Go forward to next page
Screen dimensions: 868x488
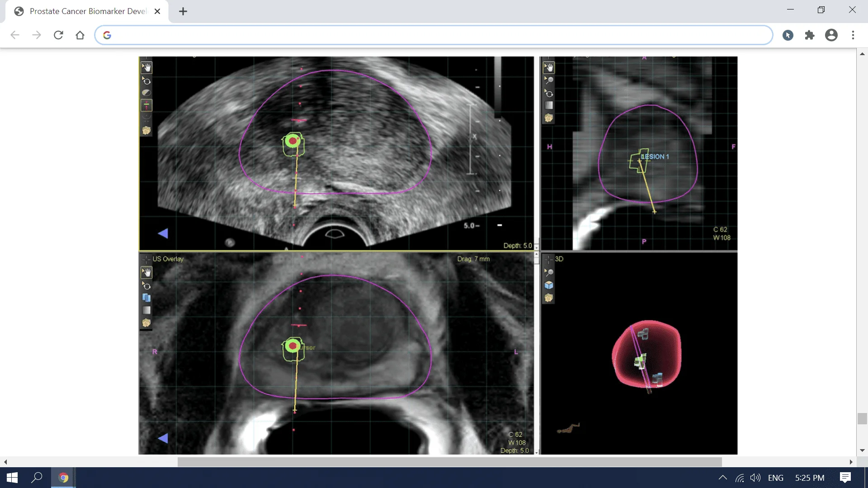[x=37, y=35]
